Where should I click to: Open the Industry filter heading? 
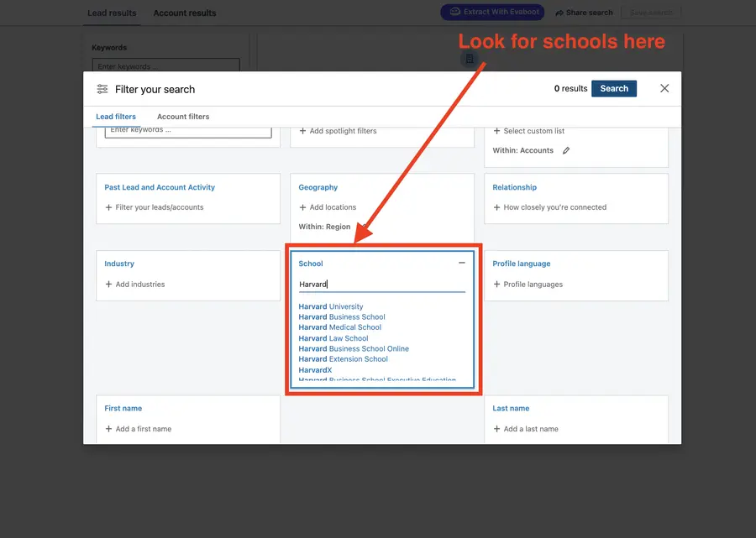(x=119, y=264)
